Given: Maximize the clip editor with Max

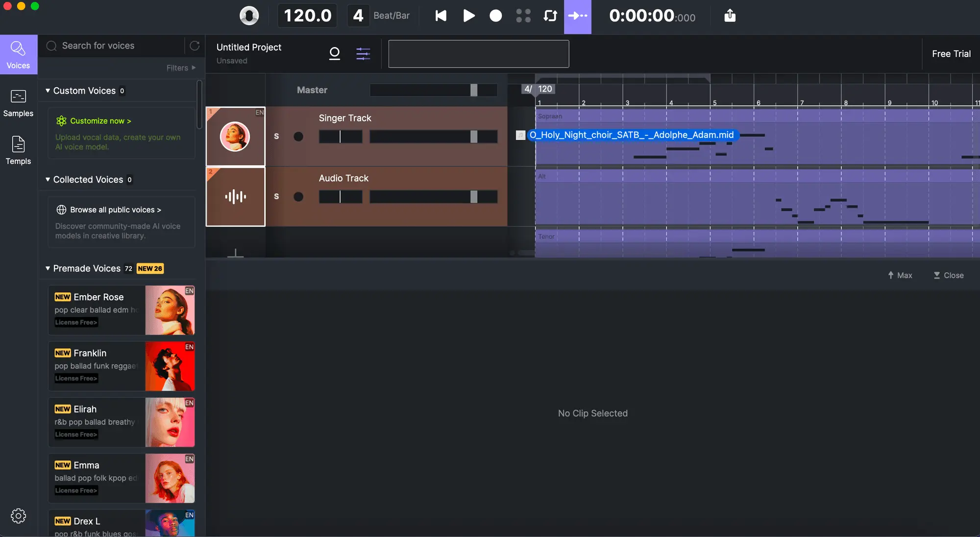Looking at the screenshot, I should (x=900, y=275).
